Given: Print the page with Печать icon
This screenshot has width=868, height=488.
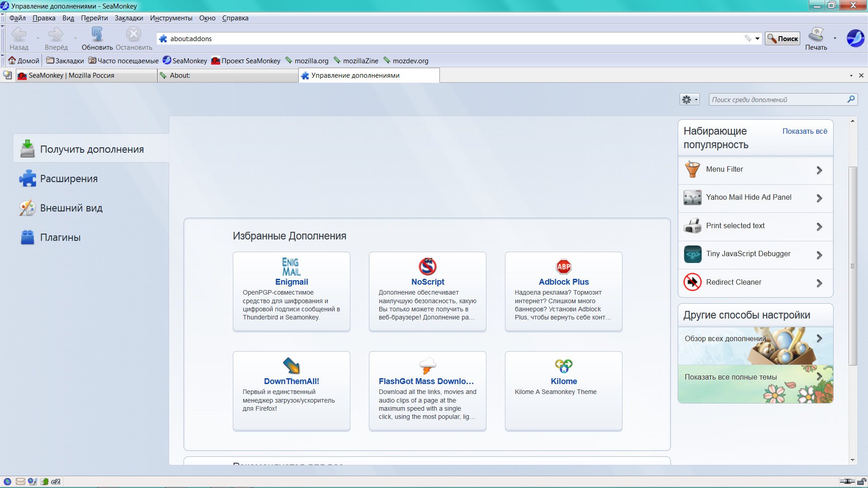Looking at the screenshot, I should point(816,34).
